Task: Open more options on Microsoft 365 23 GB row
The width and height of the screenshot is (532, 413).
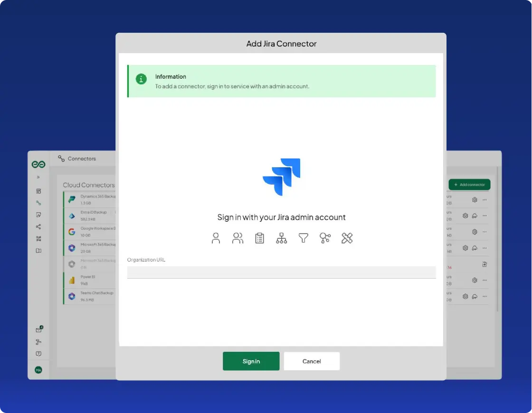Action: tap(484, 248)
